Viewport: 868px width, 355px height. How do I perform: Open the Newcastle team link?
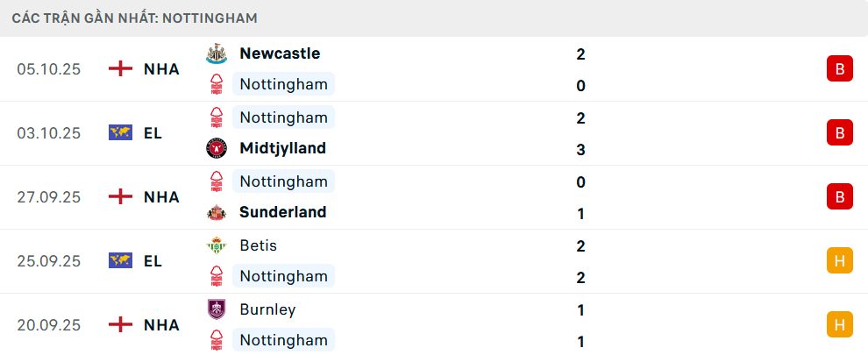(x=280, y=53)
